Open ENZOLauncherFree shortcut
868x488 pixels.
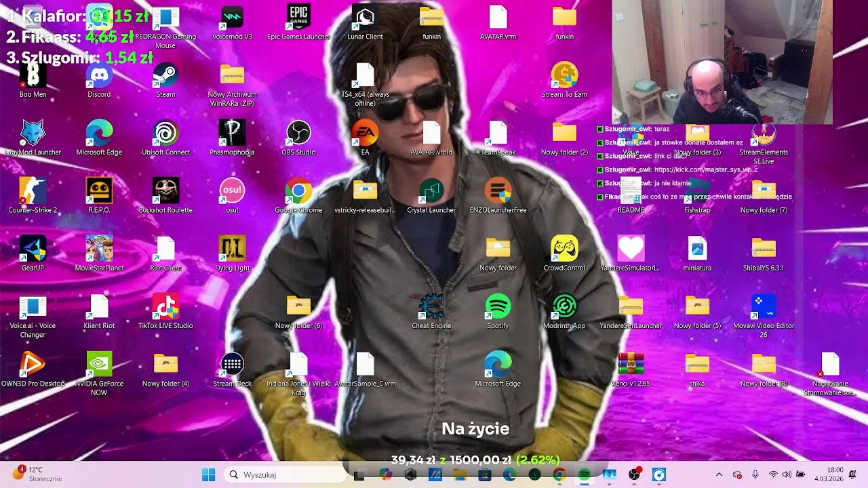(498, 197)
